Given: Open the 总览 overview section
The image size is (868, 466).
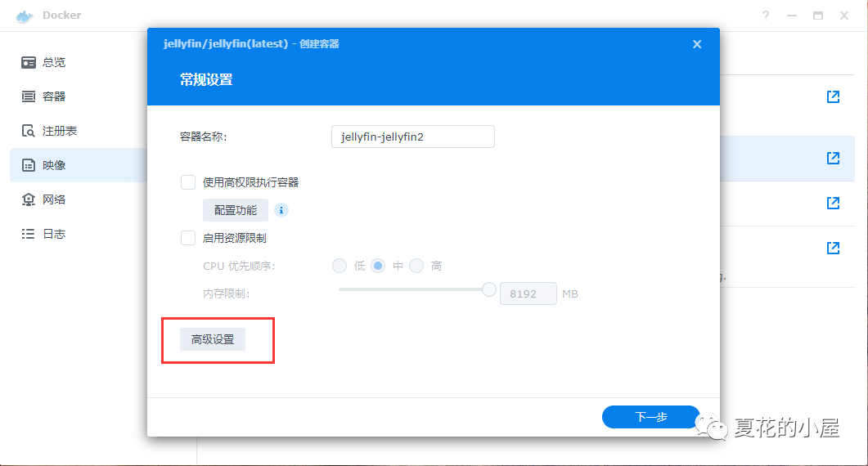Looking at the screenshot, I should coord(54,62).
